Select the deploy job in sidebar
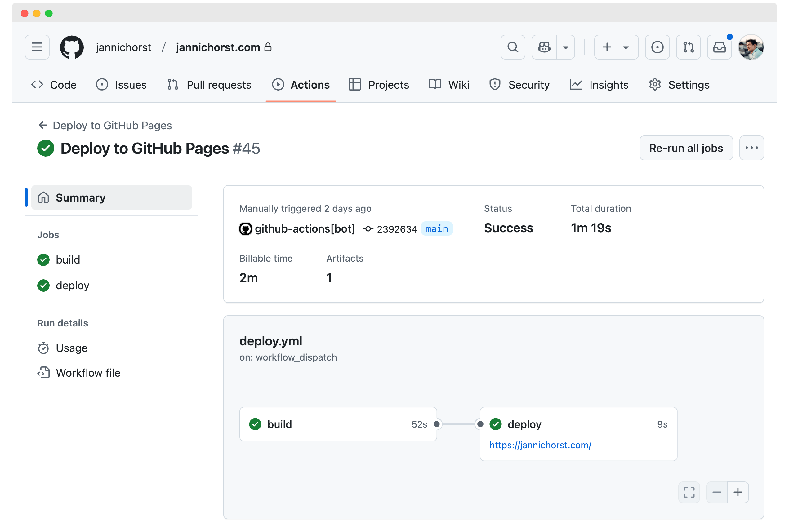789x532 pixels. click(x=72, y=285)
